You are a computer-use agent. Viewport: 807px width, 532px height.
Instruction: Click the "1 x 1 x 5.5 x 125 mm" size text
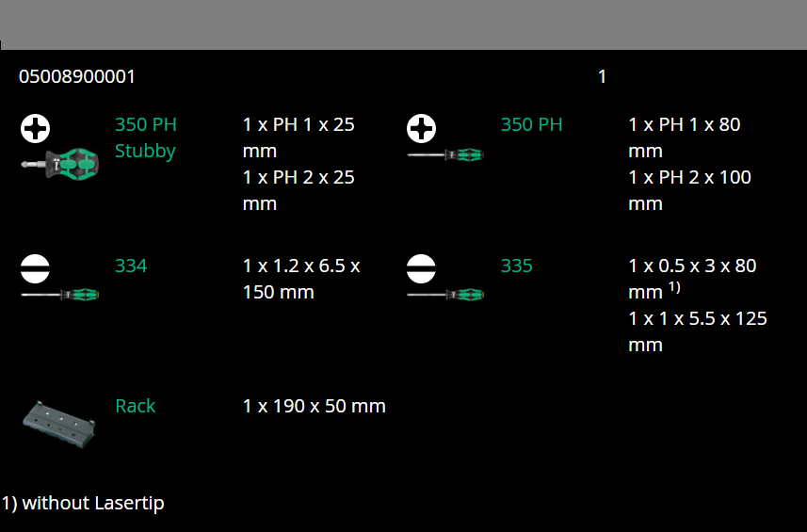697,331
